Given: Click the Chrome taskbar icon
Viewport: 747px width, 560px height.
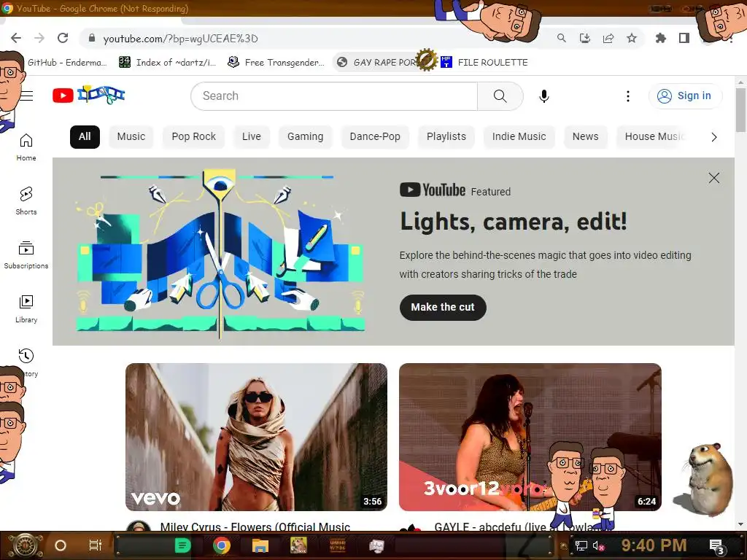Looking at the screenshot, I should (222, 545).
